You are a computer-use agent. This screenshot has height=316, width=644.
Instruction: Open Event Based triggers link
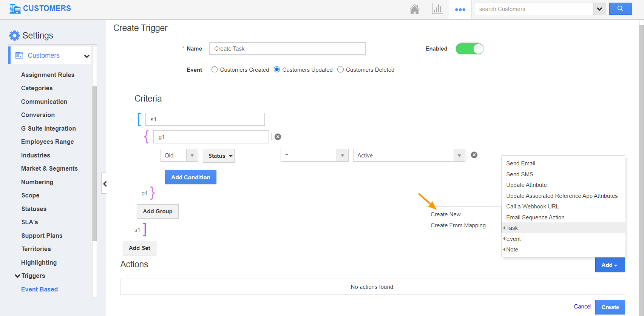click(40, 289)
